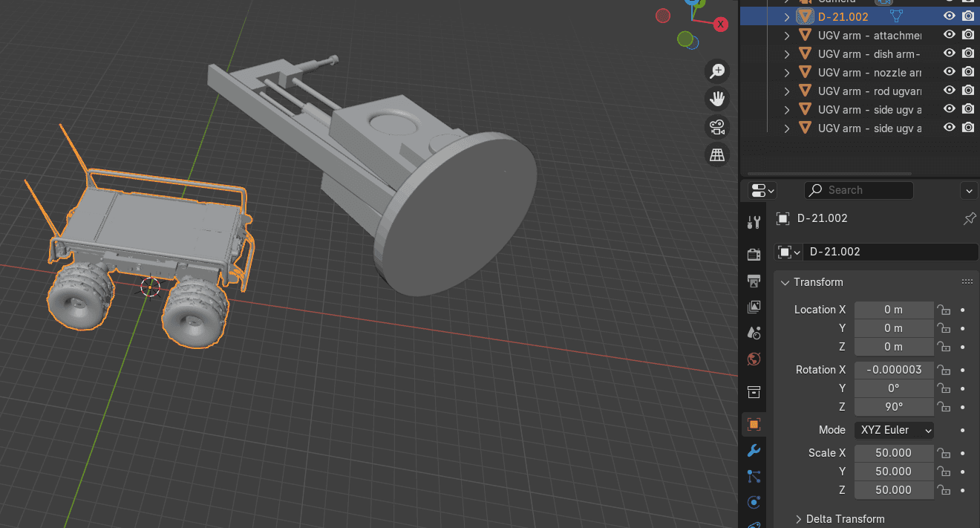Open the World properties tab
Image resolution: width=980 pixels, height=528 pixels.
click(x=754, y=359)
